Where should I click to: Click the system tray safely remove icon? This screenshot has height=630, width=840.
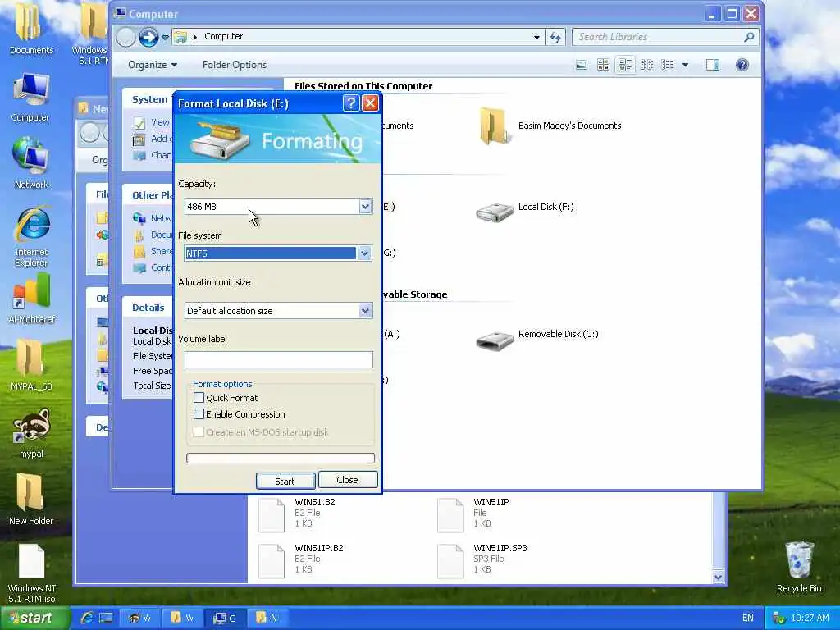778,618
